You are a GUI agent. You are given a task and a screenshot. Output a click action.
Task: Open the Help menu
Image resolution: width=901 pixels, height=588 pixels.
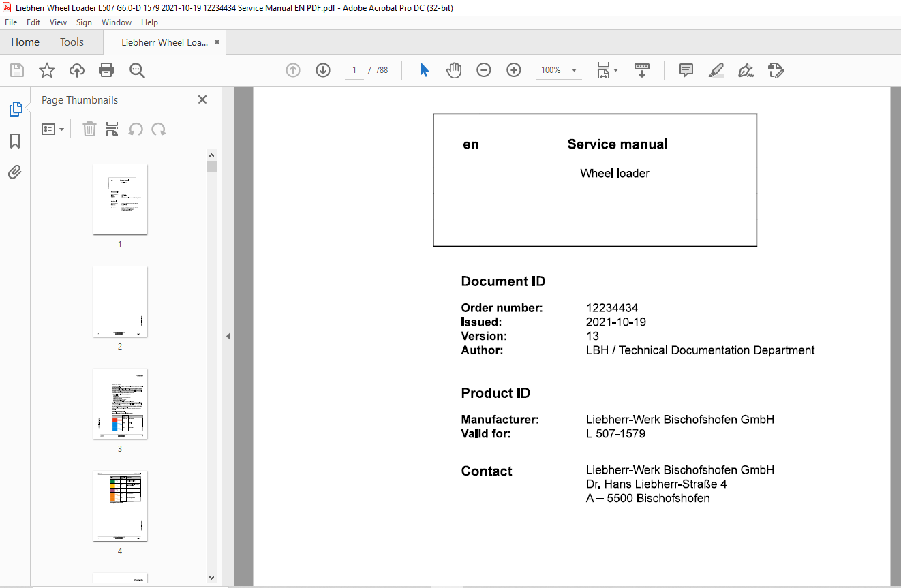[x=149, y=22]
